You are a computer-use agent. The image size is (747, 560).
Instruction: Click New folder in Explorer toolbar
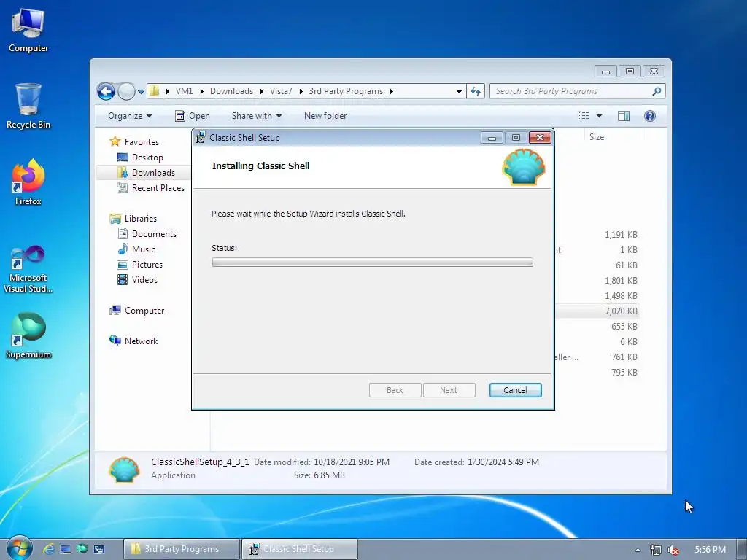click(325, 116)
